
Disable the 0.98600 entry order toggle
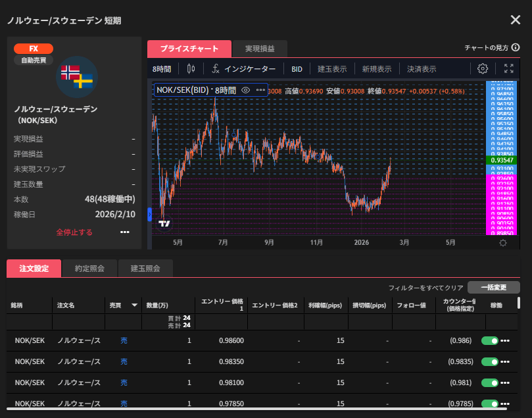[490, 341]
